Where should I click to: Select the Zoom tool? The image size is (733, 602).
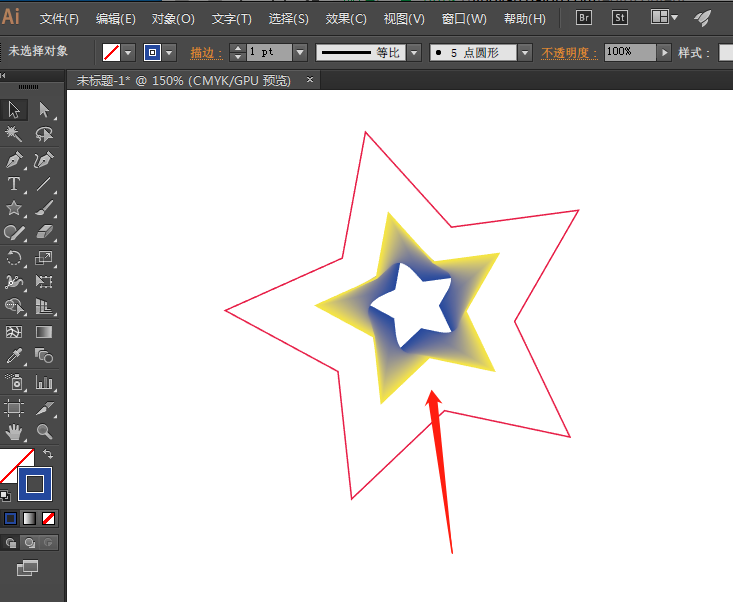(44, 432)
